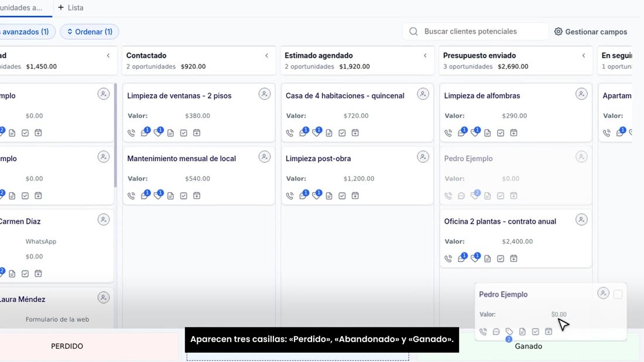Open notes on Mantenimiento mensual de local card
The width and height of the screenshot is (644, 362).
[x=170, y=196]
